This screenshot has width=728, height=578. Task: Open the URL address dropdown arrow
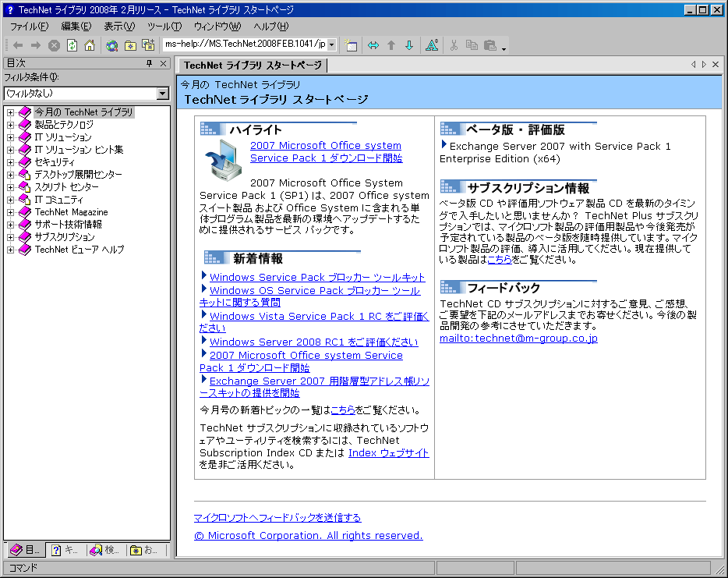(x=330, y=45)
